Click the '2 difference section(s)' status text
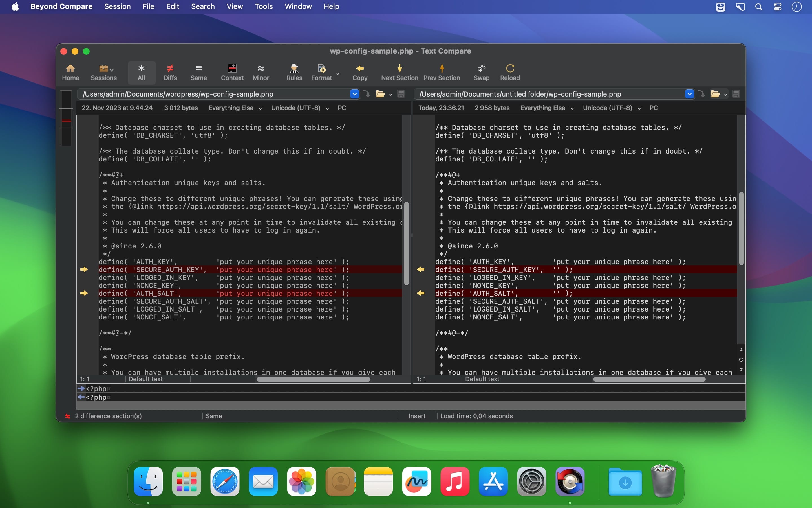This screenshot has height=508, width=812. click(108, 416)
